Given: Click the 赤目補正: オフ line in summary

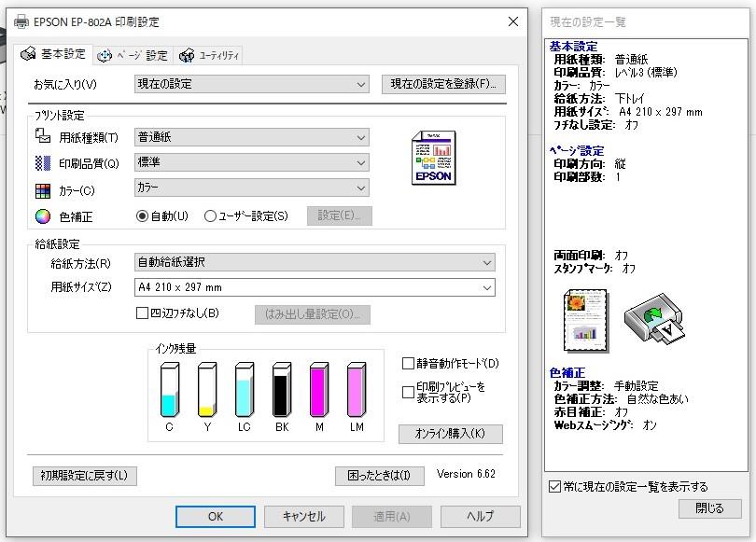Looking at the screenshot, I should click(x=591, y=412).
